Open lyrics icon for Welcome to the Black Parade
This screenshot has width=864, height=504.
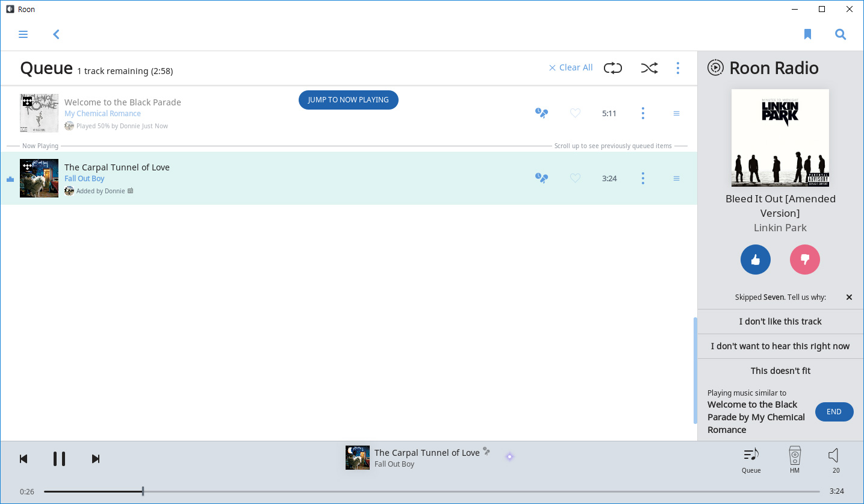click(x=542, y=113)
